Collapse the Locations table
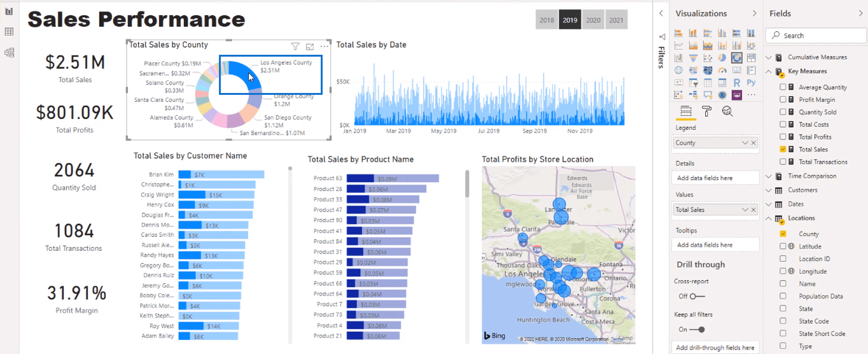This screenshot has width=868, height=354. pyautogui.click(x=769, y=218)
